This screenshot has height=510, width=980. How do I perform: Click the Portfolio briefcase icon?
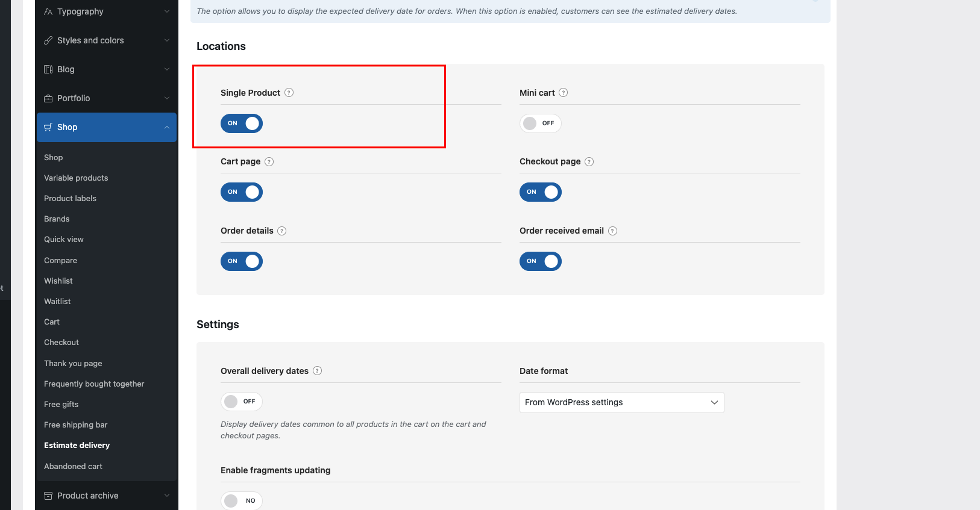tap(48, 98)
